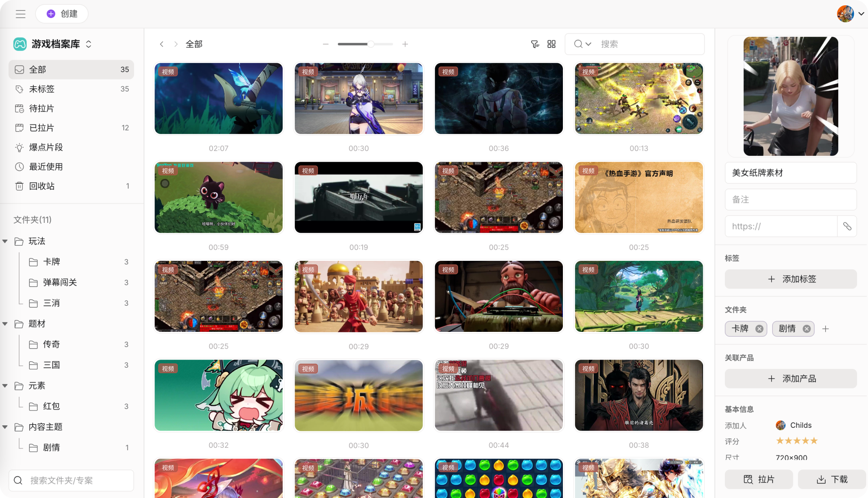
Task: Collapse the 内容主题 folder section
Action: pyautogui.click(x=5, y=427)
